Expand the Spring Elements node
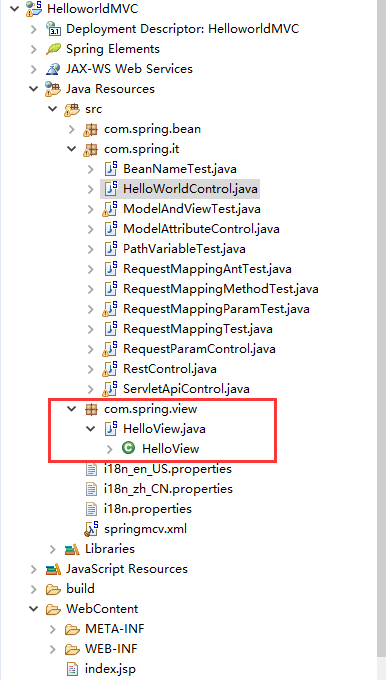Image resolution: width=386 pixels, height=680 pixels. 33,49
